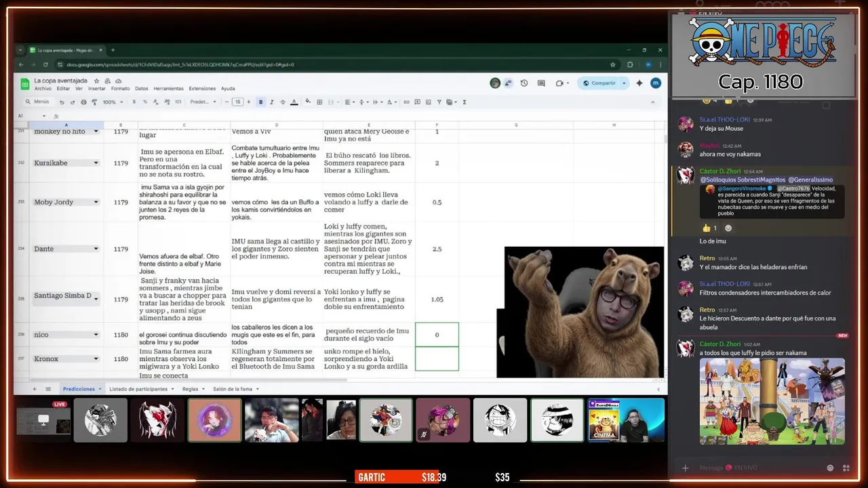Click the One Piece crew image in chat
The width and height of the screenshot is (868, 488).
(x=772, y=401)
